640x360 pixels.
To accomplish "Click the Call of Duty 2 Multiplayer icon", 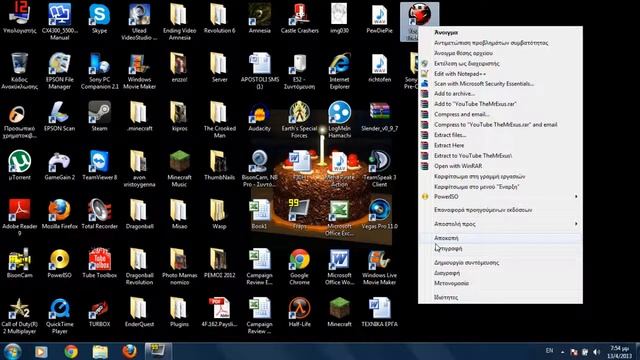I will (19, 309).
